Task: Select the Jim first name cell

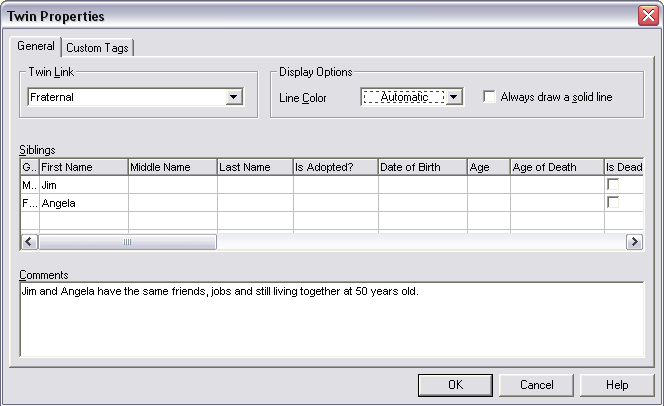Action: coord(84,185)
